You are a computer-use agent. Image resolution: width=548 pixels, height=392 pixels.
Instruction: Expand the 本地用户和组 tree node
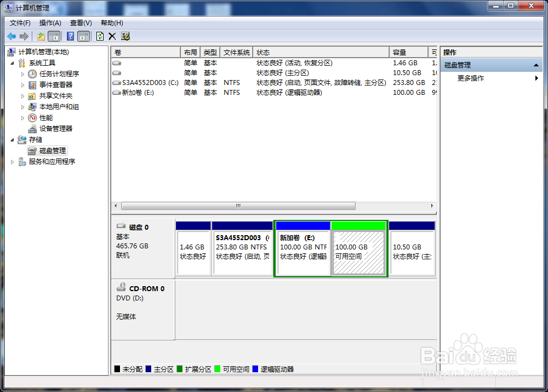pyautogui.click(x=22, y=107)
